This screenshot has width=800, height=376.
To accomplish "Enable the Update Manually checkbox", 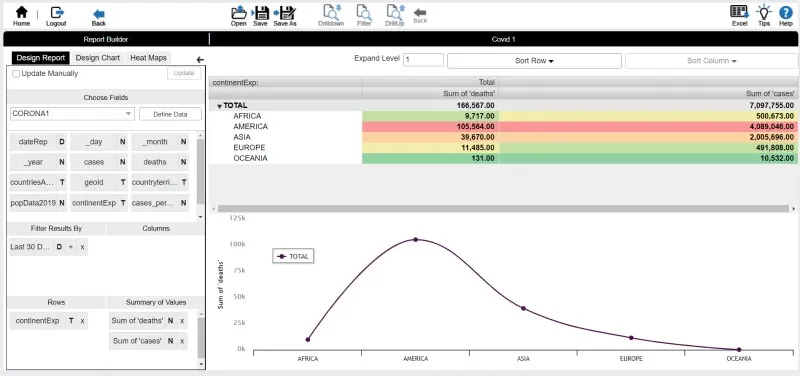I will point(16,73).
